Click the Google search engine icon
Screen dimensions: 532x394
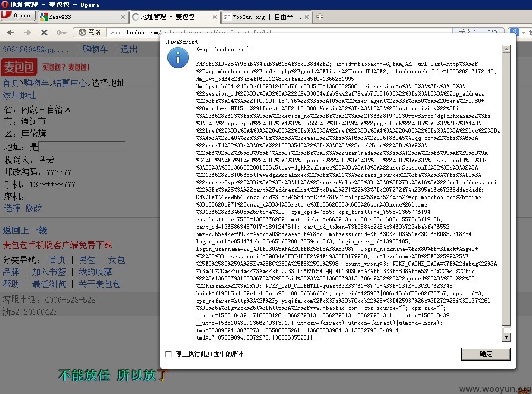[515, 32]
